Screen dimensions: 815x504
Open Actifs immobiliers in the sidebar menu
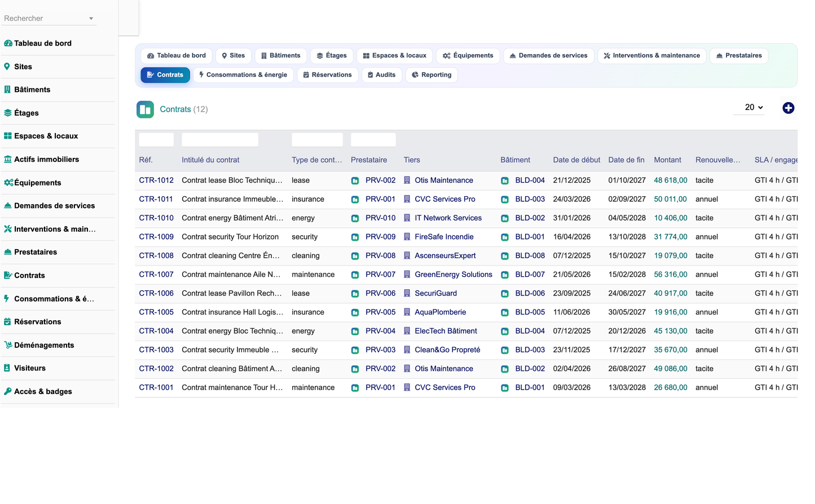coord(47,160)
